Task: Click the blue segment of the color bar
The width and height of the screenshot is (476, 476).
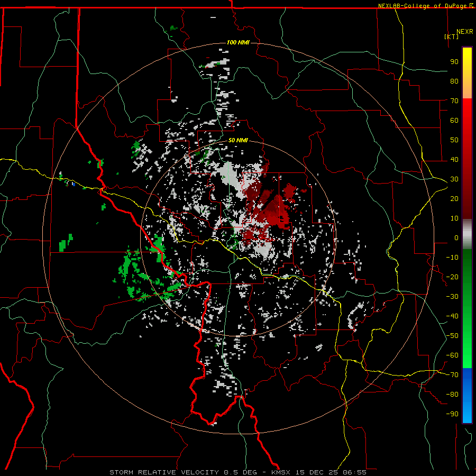Action: click(467, 396)
